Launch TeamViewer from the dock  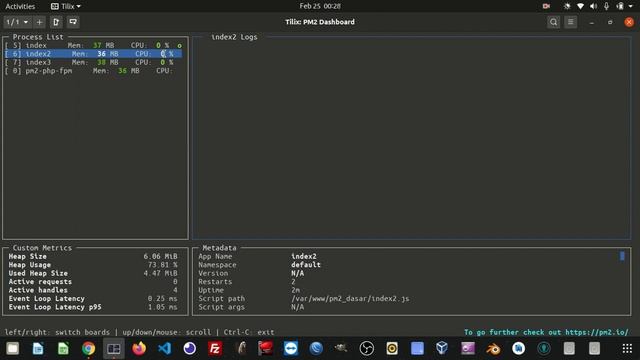[x=291, y=349]
